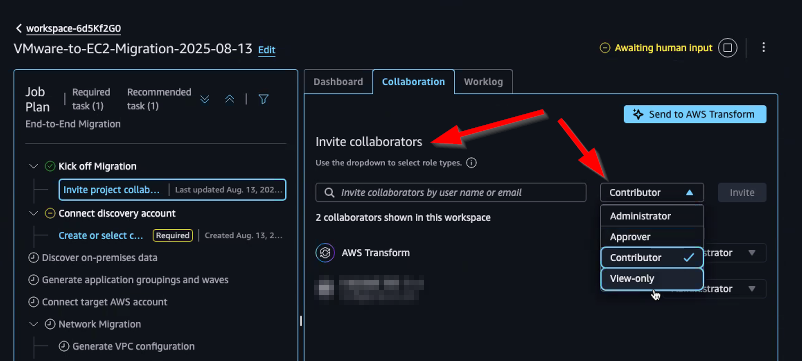Collapse the Network Migration section
The height and width of the screenshot is (361, 802).
point(34,324)
